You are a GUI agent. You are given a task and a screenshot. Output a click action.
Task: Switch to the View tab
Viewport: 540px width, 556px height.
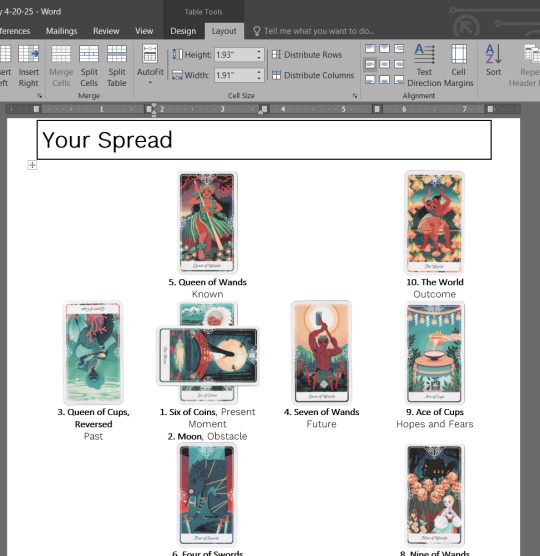pyautogui.click(x=144, y=31)
